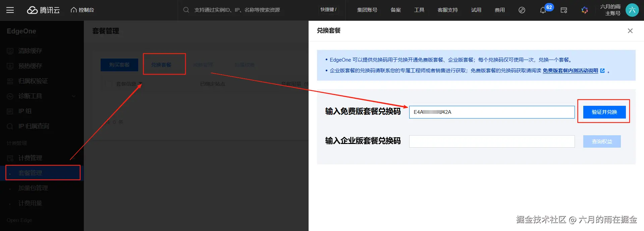Open the 备案 menu
The image size is (644, 231).
point(396,10)
